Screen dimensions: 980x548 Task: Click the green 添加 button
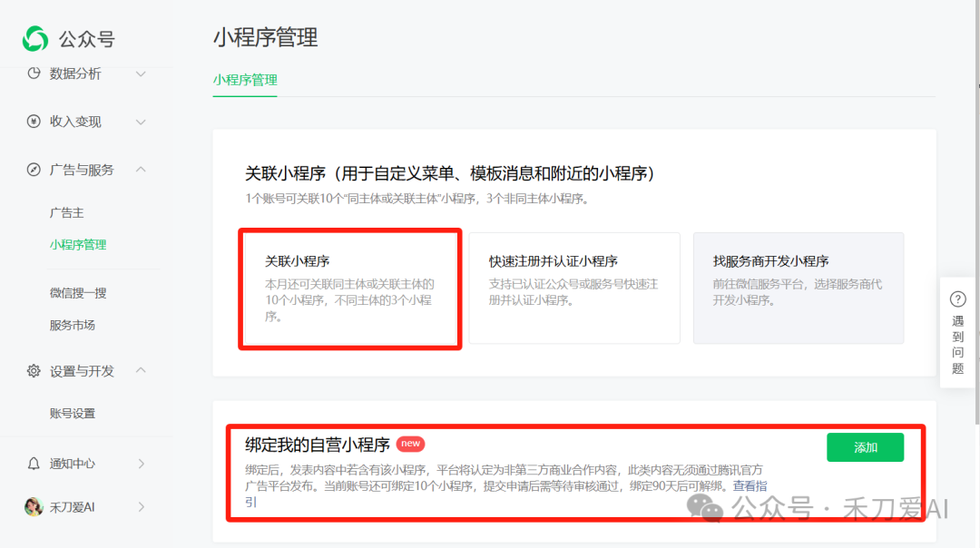tap(865, 447)
